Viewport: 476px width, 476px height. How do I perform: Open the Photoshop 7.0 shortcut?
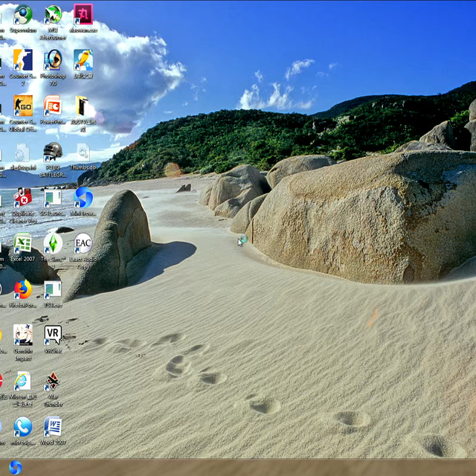pos(53,60)
